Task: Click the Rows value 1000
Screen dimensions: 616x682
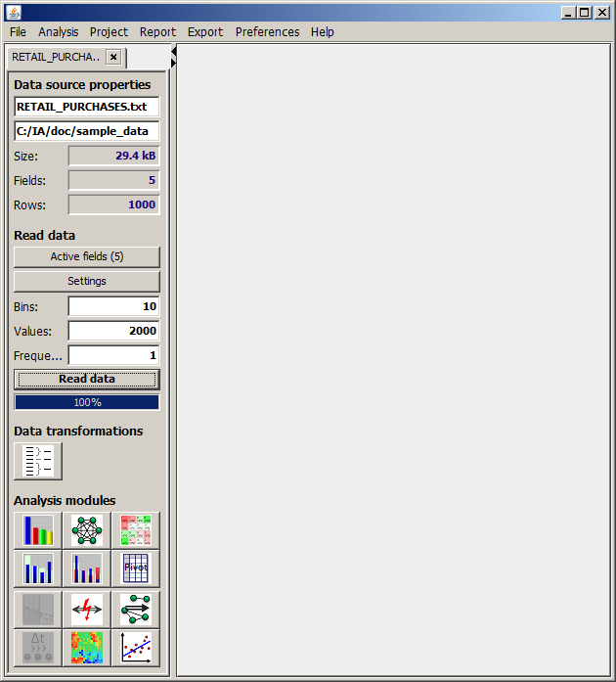Action: pos(113,205)
